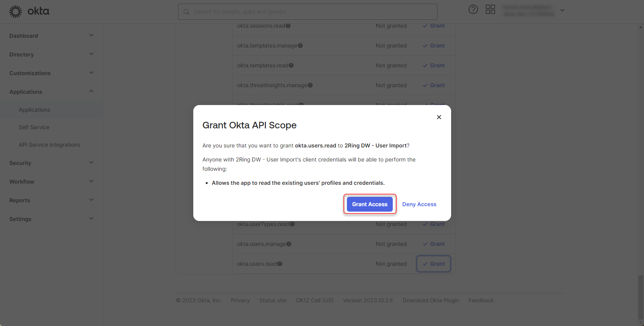Collapse the Applications sidebar section
This screenshot has height=326, width=644.
91,91
